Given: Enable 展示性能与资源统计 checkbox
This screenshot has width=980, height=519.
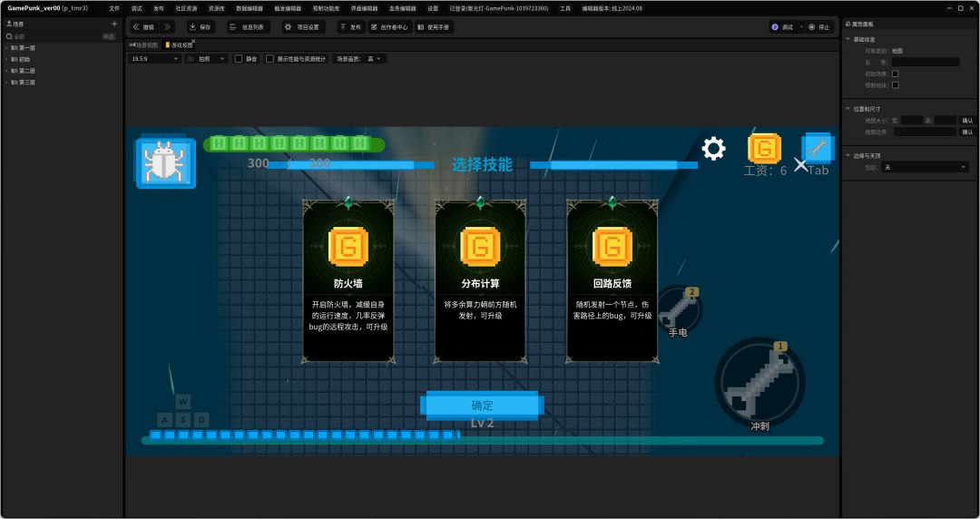Looking at the screenshot, I should (269, 59).
